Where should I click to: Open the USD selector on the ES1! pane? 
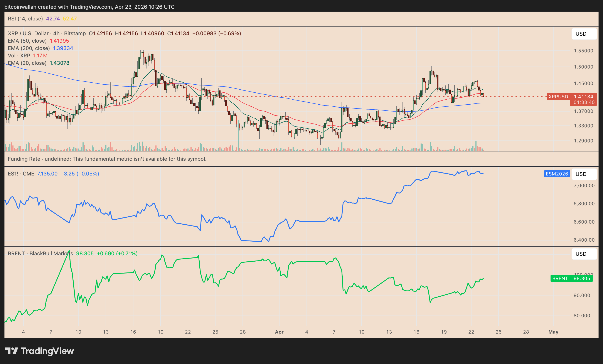point(584,174)
